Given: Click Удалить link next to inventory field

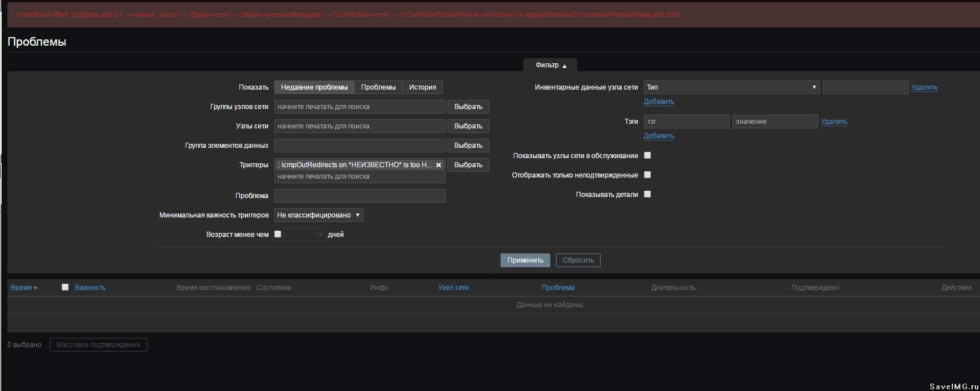Looking at the screenshot, I should [924, 87].
